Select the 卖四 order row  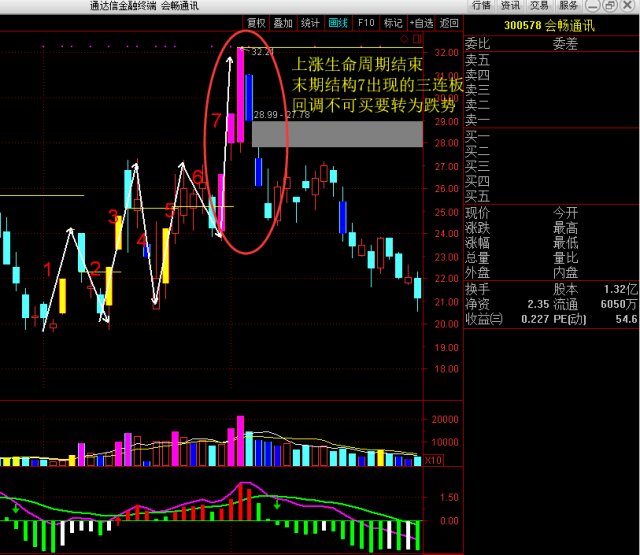552,75
